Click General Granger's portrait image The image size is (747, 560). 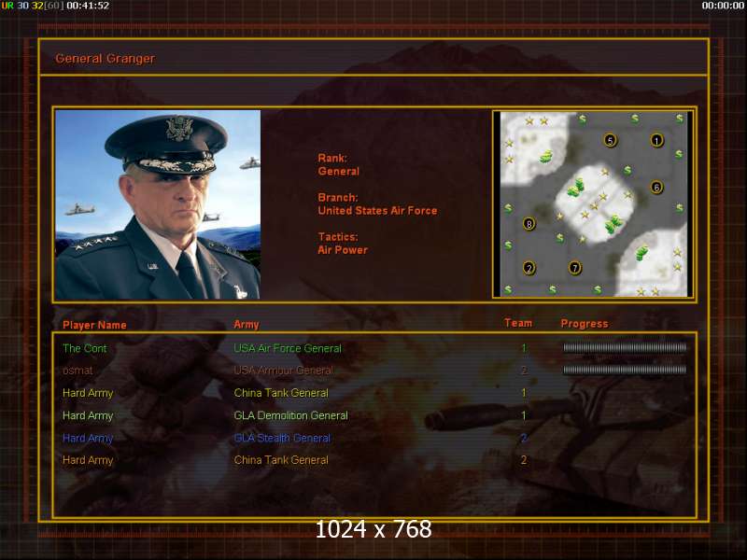(158, 204)
